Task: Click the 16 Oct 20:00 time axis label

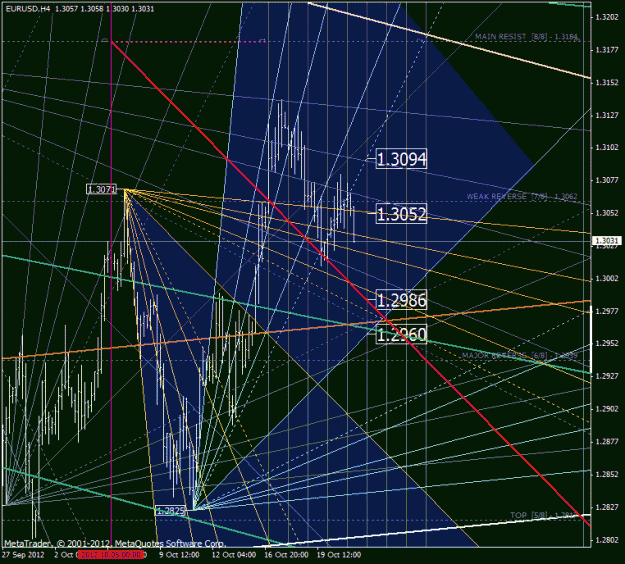Action: [x=286, y=555]
